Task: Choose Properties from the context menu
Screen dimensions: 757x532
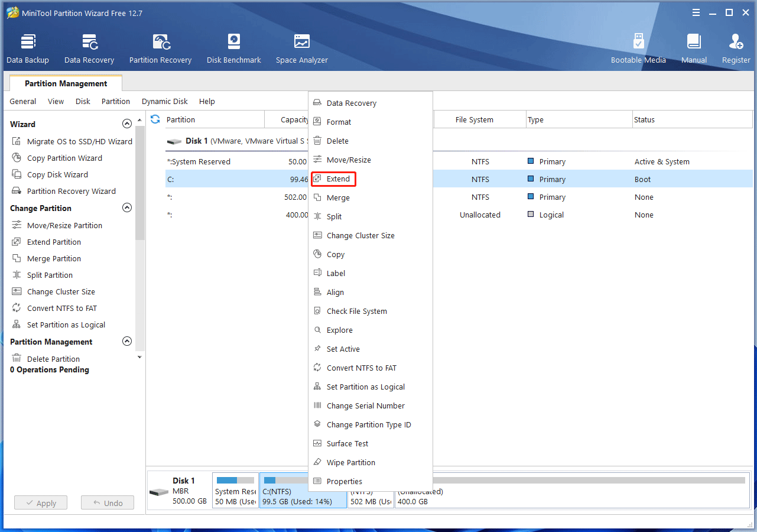Action: coord(371,481)
